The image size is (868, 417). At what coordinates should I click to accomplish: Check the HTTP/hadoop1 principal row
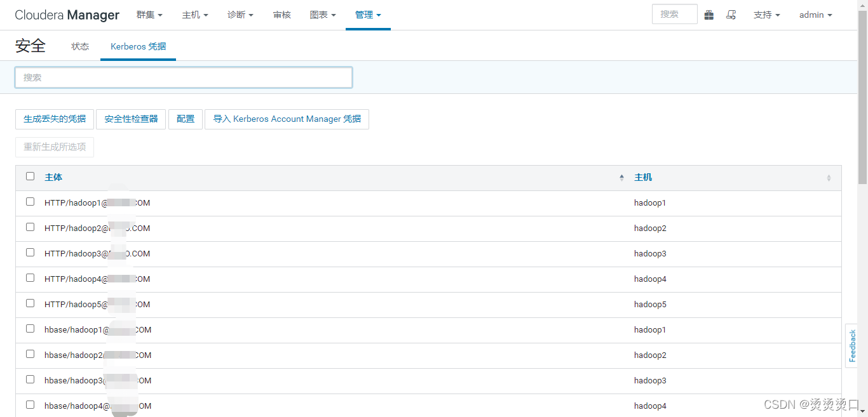tap(31, 202)
